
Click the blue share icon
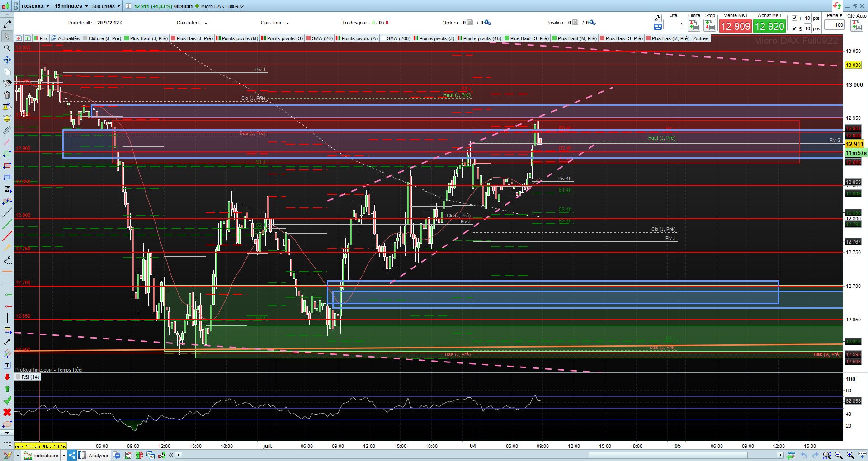pyautogui.click(x=72, y=455)
